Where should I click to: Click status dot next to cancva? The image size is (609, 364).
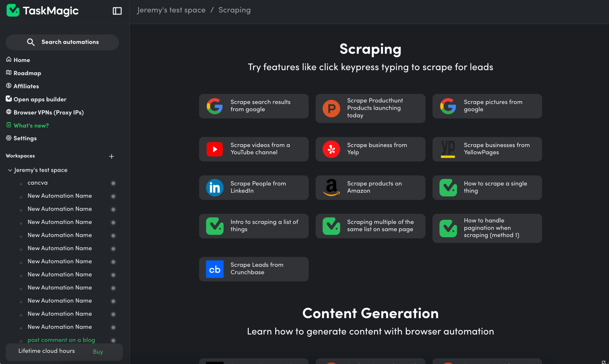point(113,183)
